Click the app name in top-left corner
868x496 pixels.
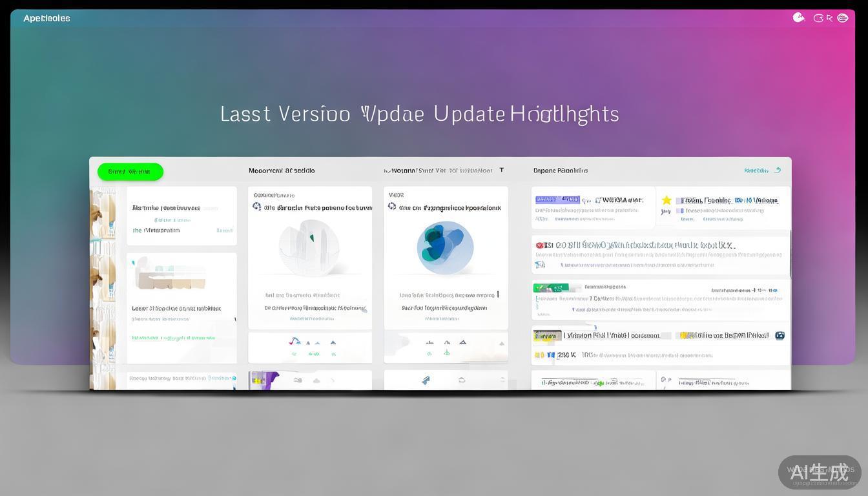(46, 18)
